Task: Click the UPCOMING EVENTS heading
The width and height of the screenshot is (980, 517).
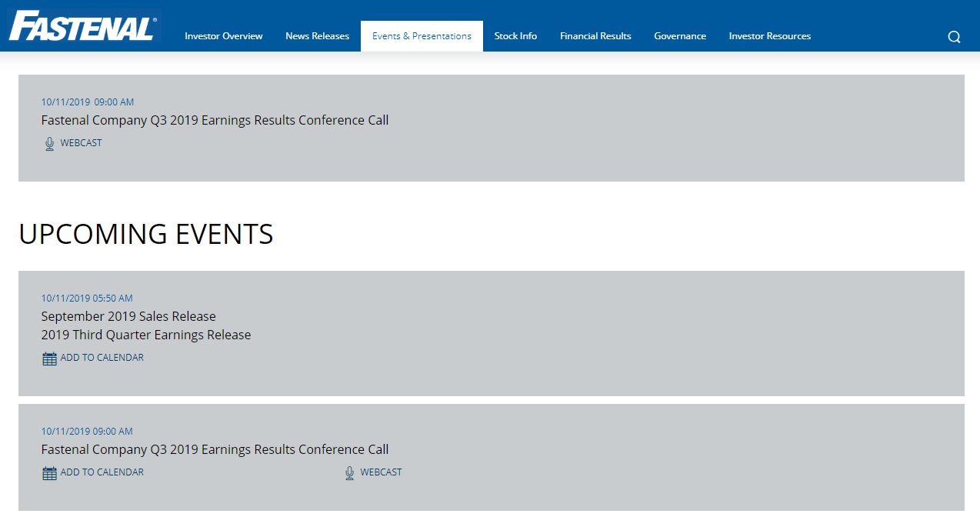Action: (x=146, y=234)
